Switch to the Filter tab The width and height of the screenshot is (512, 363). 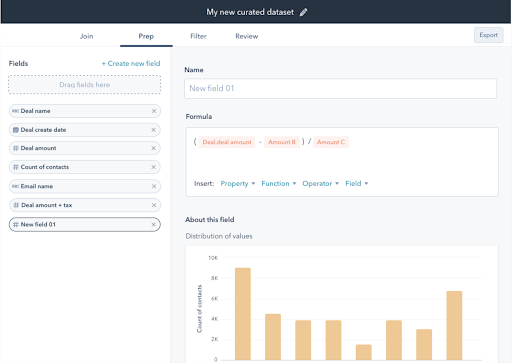[x=198, y=36]
